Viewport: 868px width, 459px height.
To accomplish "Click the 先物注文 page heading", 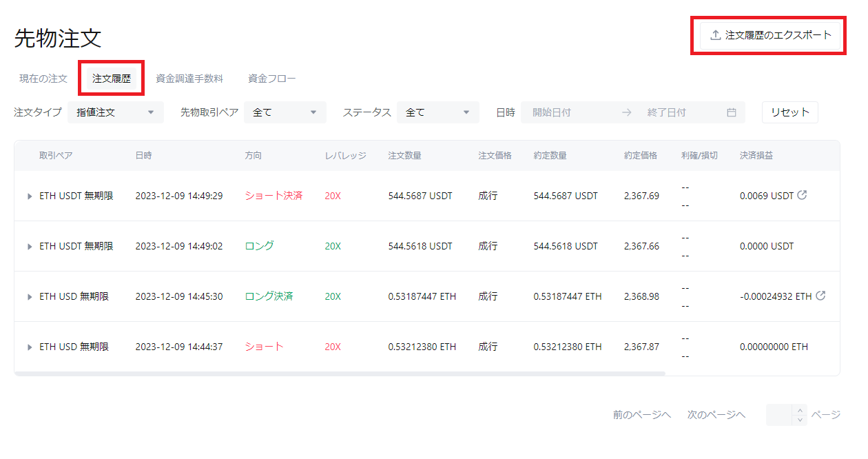I will pos(58,39).
